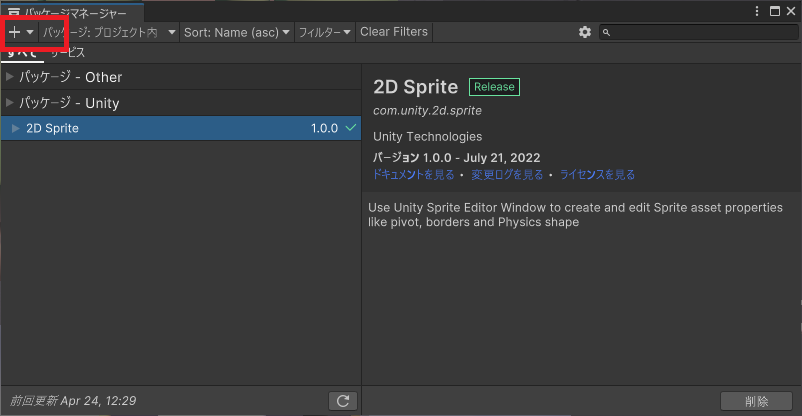802x416 pixels.
Task: Click the refresh package list button
Action: pos(343,401)
